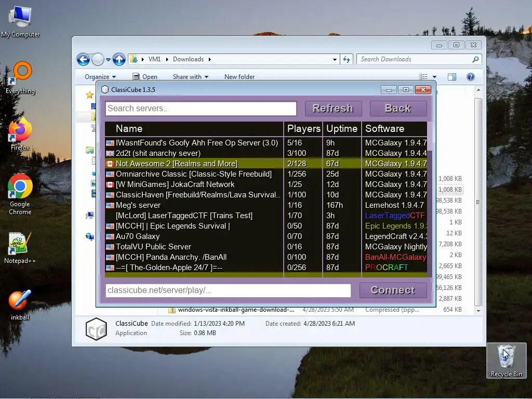Toggle the Explorer preview pane icon
The height and width of the screenshot is (399, 532).
[452, 77]
